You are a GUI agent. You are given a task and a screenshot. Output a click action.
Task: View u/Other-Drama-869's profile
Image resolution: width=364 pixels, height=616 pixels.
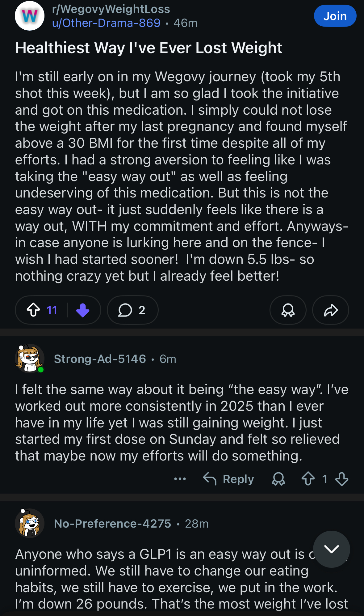(106, 23)
